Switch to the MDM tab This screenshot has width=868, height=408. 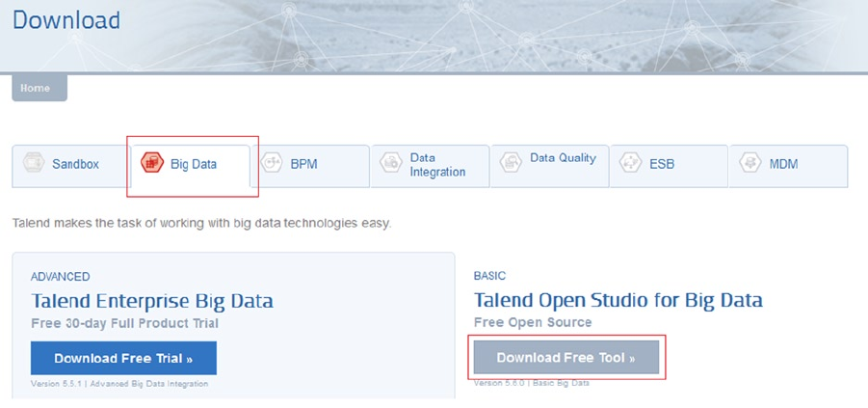point(788,166)
